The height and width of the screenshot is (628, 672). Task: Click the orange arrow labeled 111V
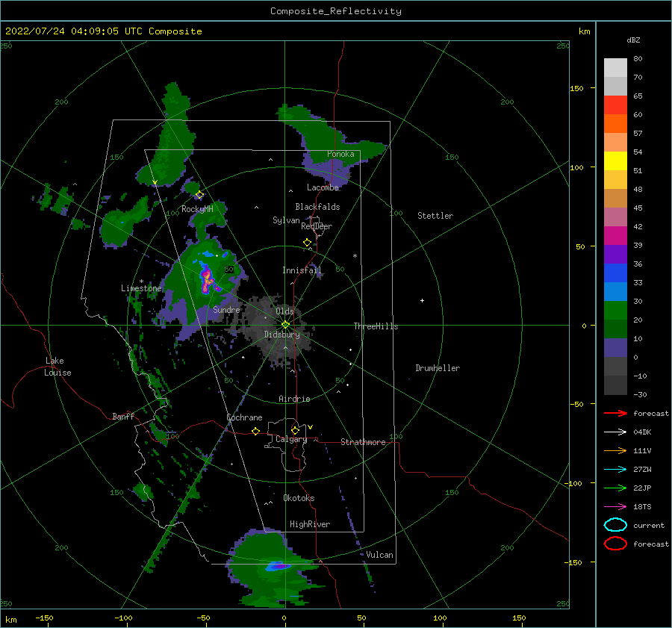615,450
